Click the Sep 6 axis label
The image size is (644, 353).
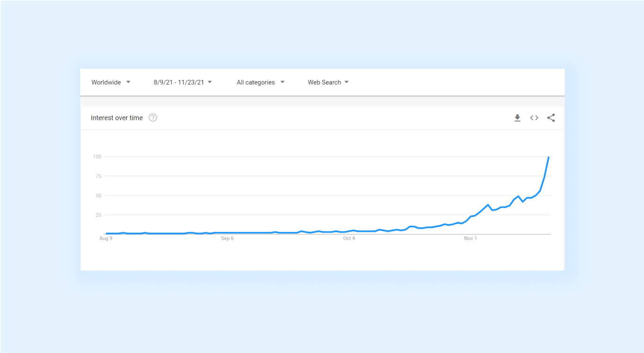tap(227, 238)
